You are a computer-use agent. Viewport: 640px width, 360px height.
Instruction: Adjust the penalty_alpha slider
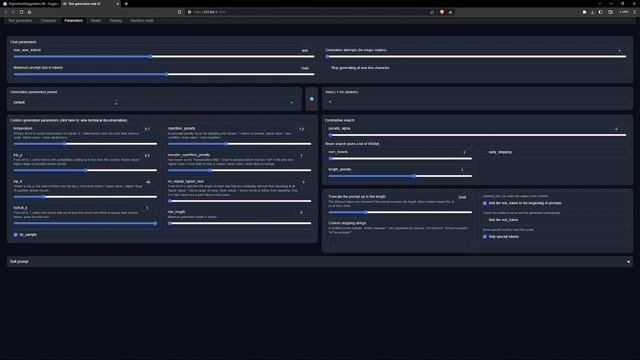tap(478, 135)
